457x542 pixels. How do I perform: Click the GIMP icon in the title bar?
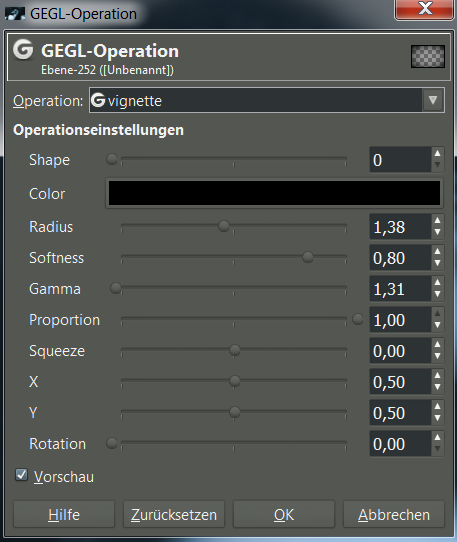point(15,13)
